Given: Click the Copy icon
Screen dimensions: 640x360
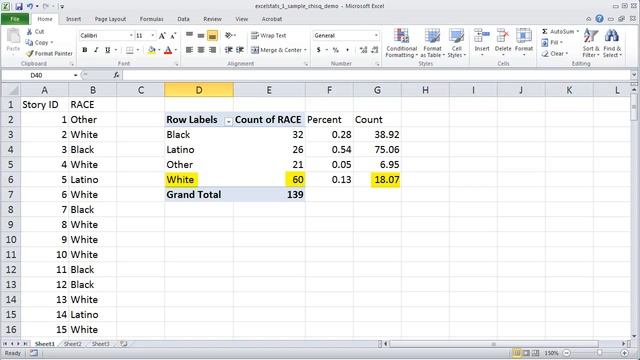Looking at the screenshot, I should click(29, 42).
